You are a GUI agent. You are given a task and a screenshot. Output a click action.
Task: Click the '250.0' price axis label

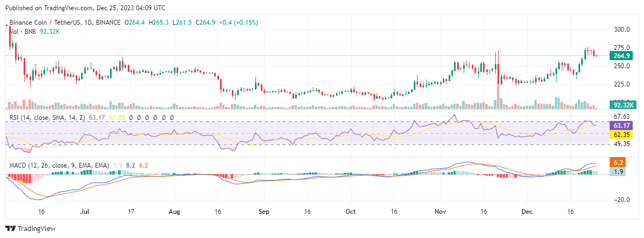click(622, 66)
